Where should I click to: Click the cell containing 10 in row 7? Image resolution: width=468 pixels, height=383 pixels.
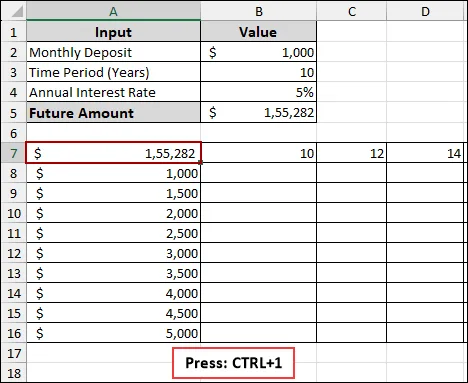[259, 153]
